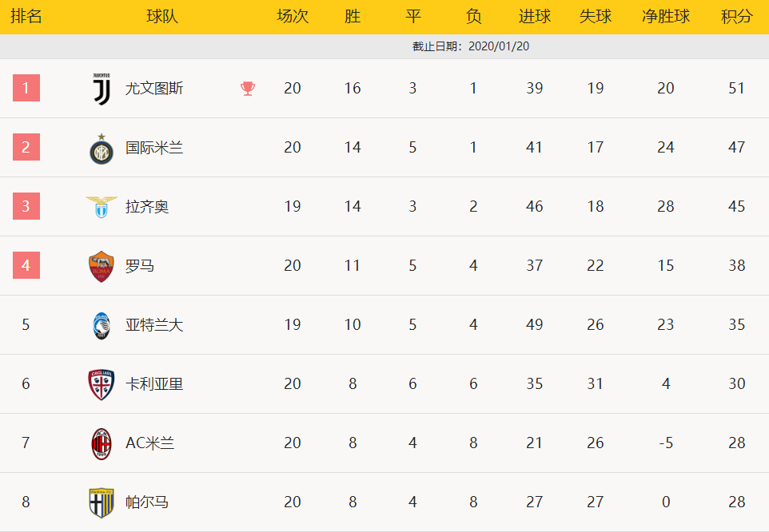Click the AS Roma wolf badge

coord(102,267)
